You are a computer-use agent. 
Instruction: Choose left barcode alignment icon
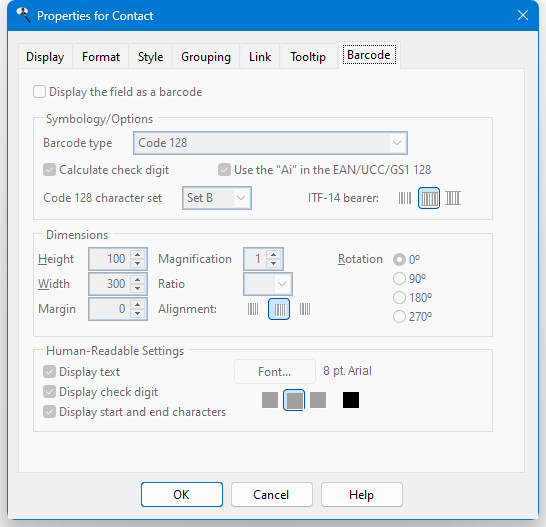coord(253,309)
